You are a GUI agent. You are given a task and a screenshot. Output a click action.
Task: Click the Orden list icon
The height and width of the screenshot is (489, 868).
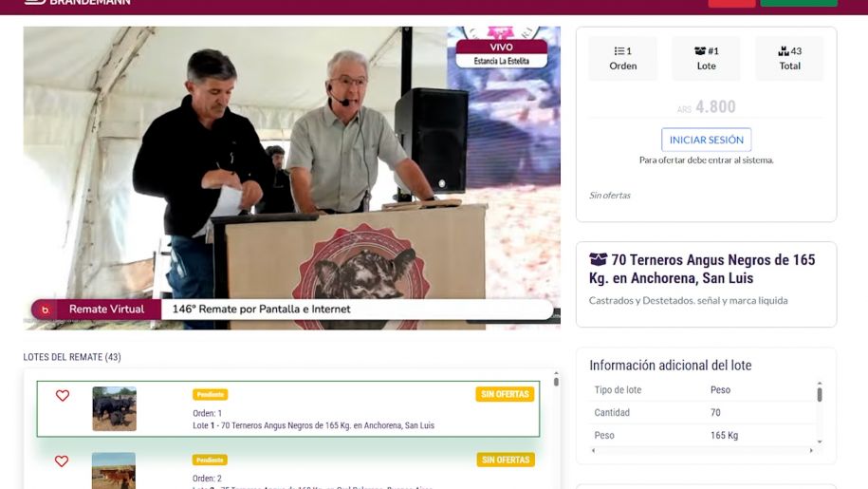click(x=618, y=51)
